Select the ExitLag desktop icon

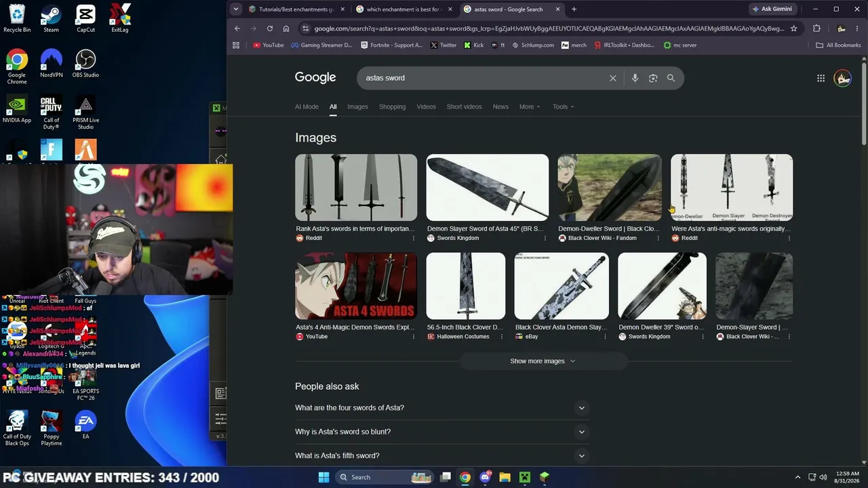coord(120,19)
